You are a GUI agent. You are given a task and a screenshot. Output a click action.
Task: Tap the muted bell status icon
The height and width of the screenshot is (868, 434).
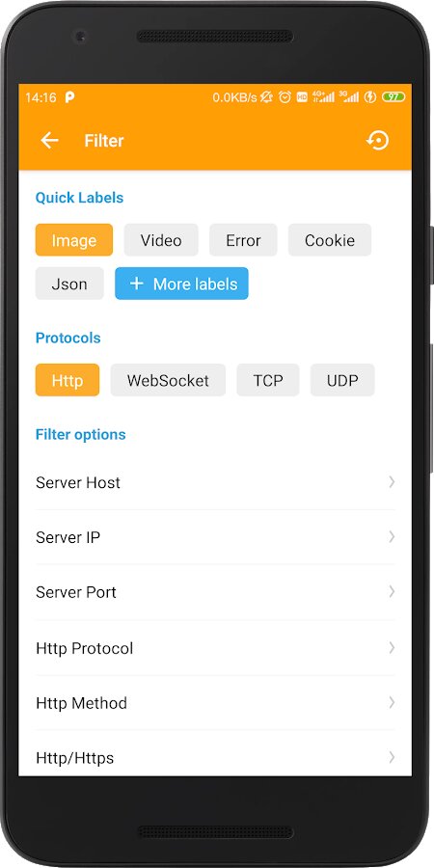tap(266, 97)
